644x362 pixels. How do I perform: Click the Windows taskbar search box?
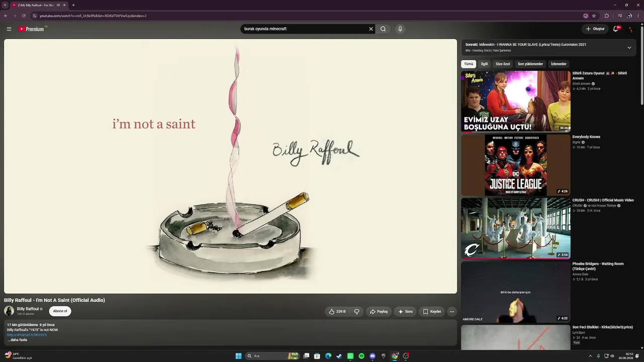pos(272,356)
